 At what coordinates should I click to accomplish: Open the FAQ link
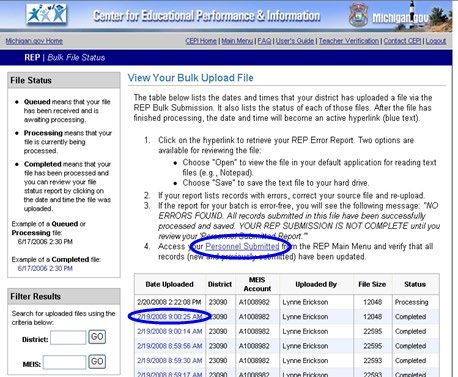(264, 41)
